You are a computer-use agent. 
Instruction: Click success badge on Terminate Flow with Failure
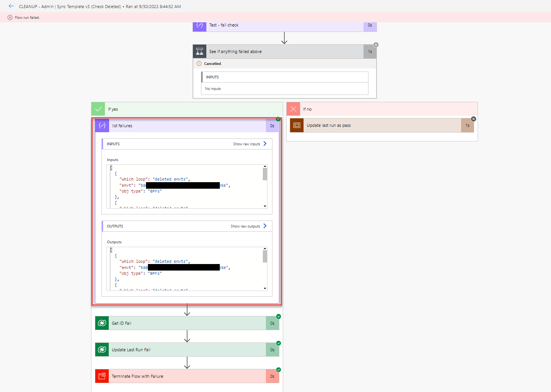[x=279, y=370]
